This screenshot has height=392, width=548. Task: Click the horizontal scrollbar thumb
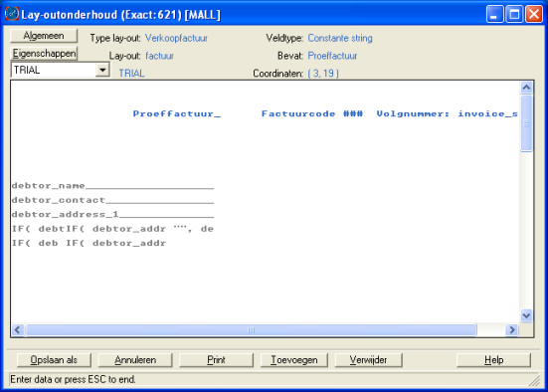tap(251, 329)
